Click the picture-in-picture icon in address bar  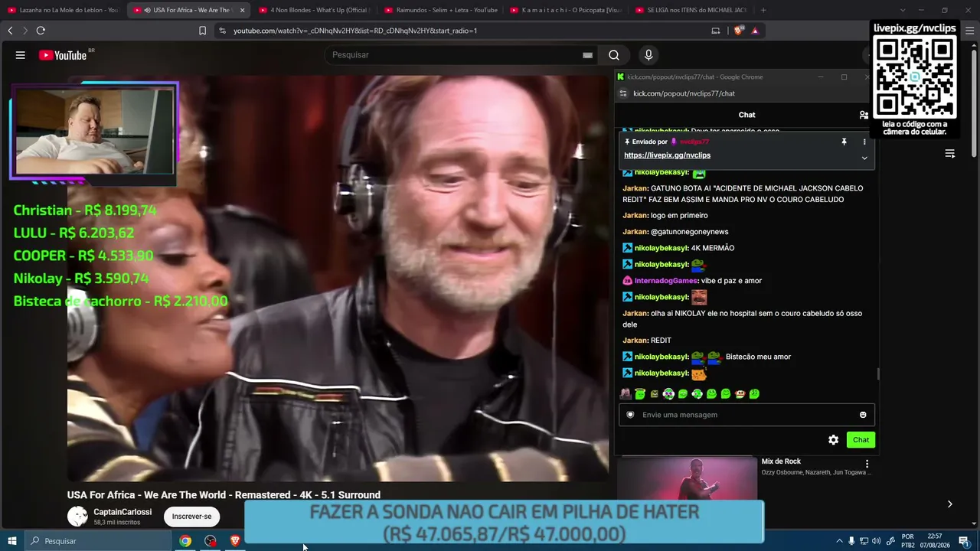point(716,31)
